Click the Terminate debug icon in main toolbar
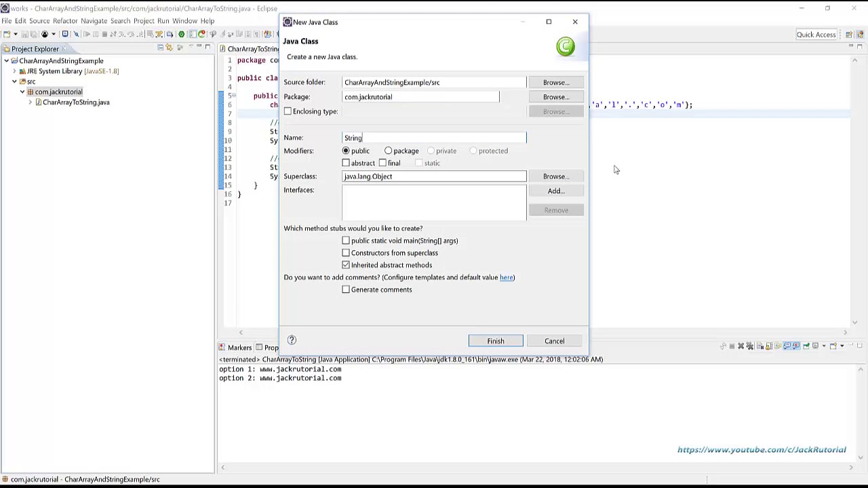The image size is (868, 488). tap(104, 34)
